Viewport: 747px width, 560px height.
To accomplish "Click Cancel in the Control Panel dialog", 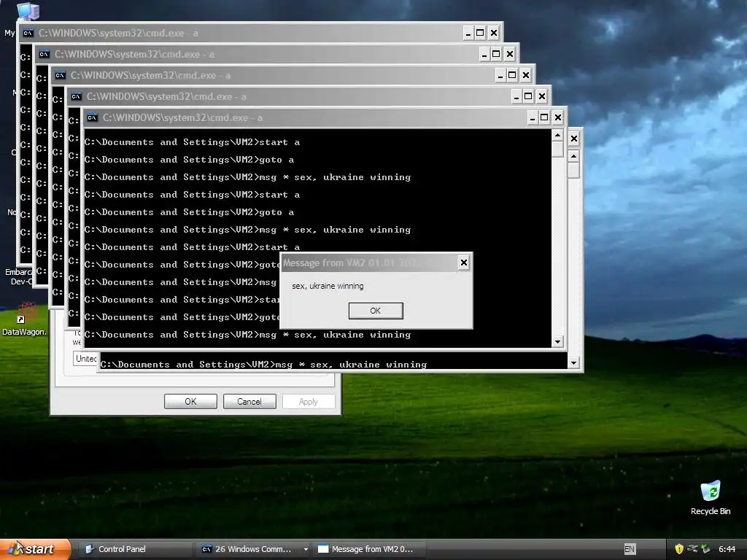I will (x=249, y=402).
